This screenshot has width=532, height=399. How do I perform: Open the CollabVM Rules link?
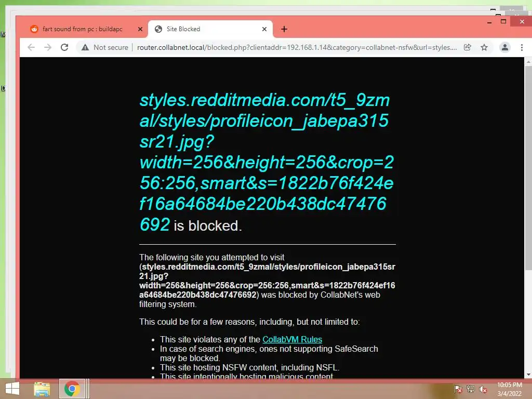[292, 339]
